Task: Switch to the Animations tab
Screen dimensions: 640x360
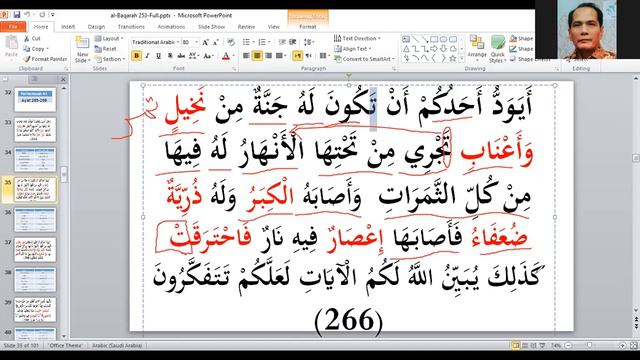Action: (171, 27)
